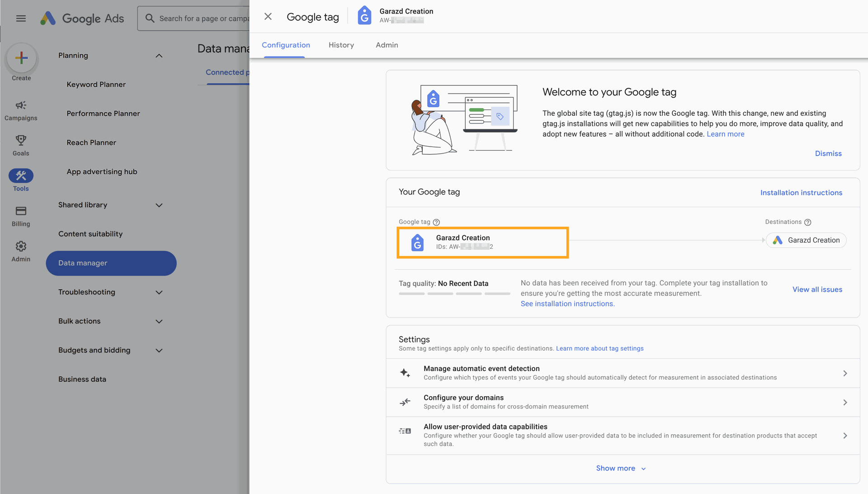The width and height of the screenshot is (868, 494).
Task: Click Tag quality No Recent Data text
Action: (443, 283)
